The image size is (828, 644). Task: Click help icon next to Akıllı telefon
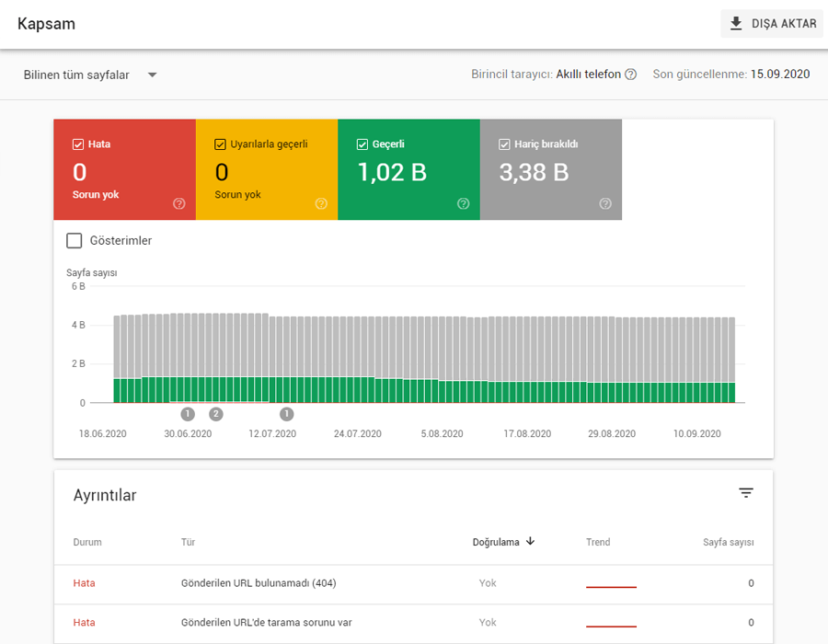[630, 75]
